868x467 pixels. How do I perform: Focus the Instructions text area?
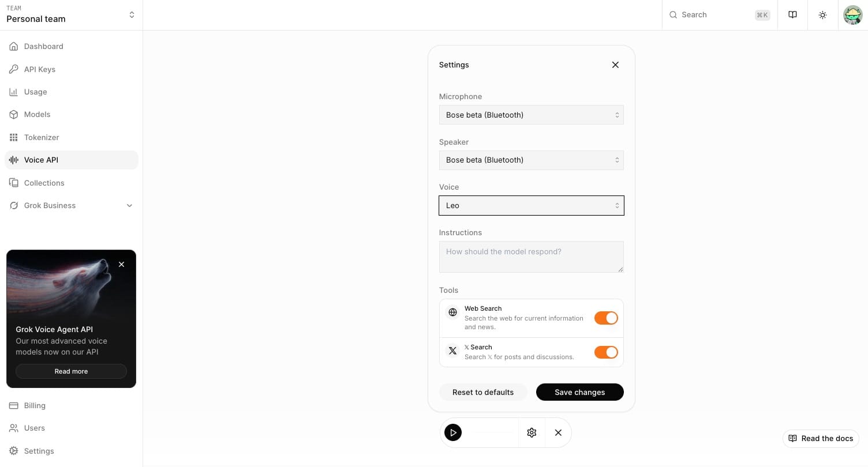click(531, 257)
